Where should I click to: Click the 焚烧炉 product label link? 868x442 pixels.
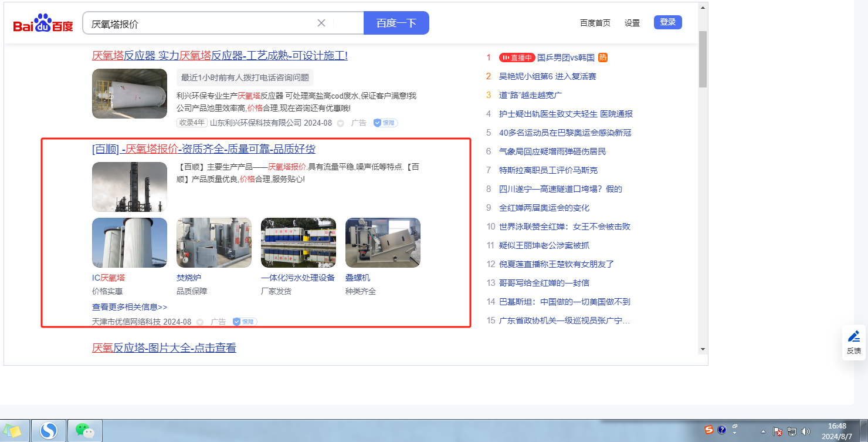pyautogui.click(x=189, y=278)
